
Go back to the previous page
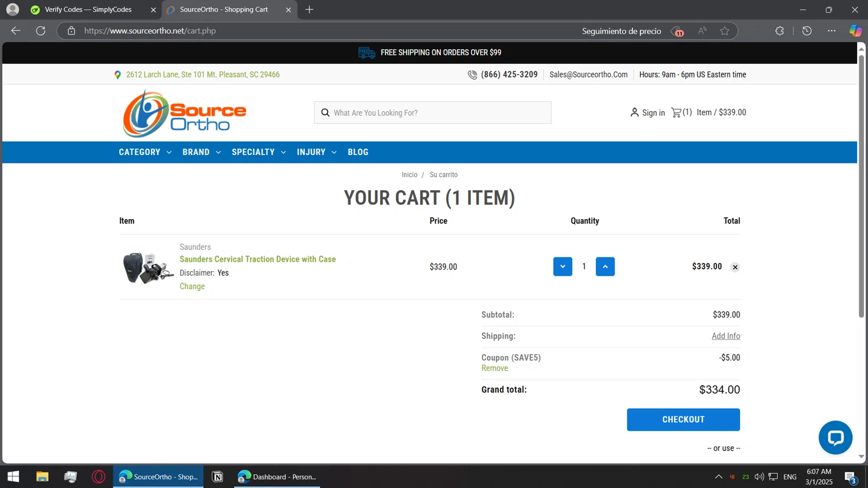coord(16,31)
